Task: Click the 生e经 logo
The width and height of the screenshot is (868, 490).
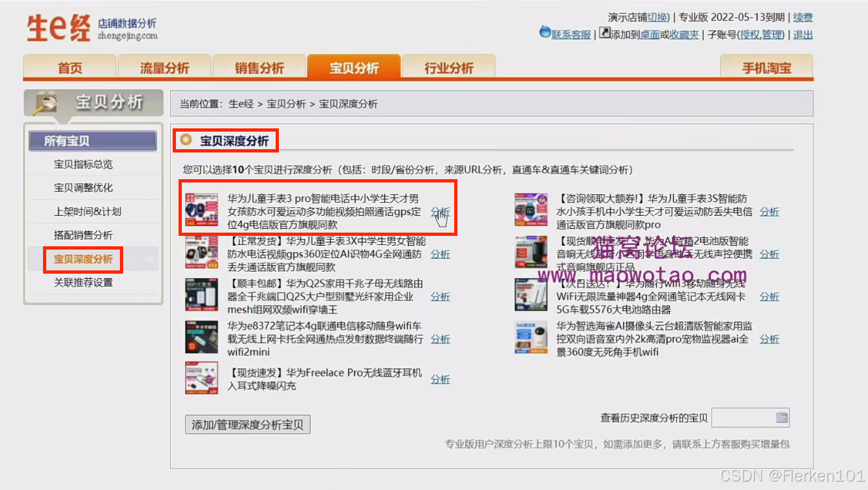Action: point(59,28)
